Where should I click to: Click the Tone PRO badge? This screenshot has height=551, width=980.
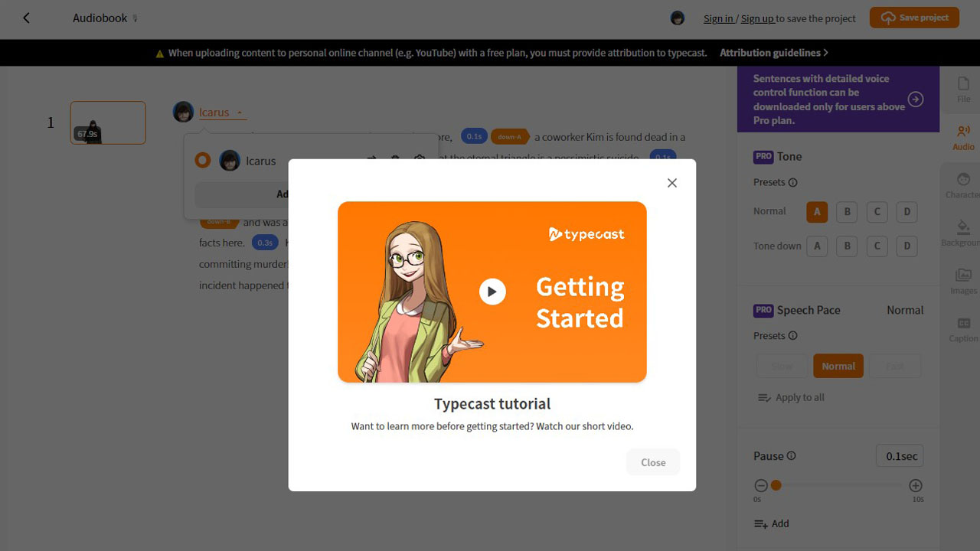pyautogui.click(x=763, y=157)
